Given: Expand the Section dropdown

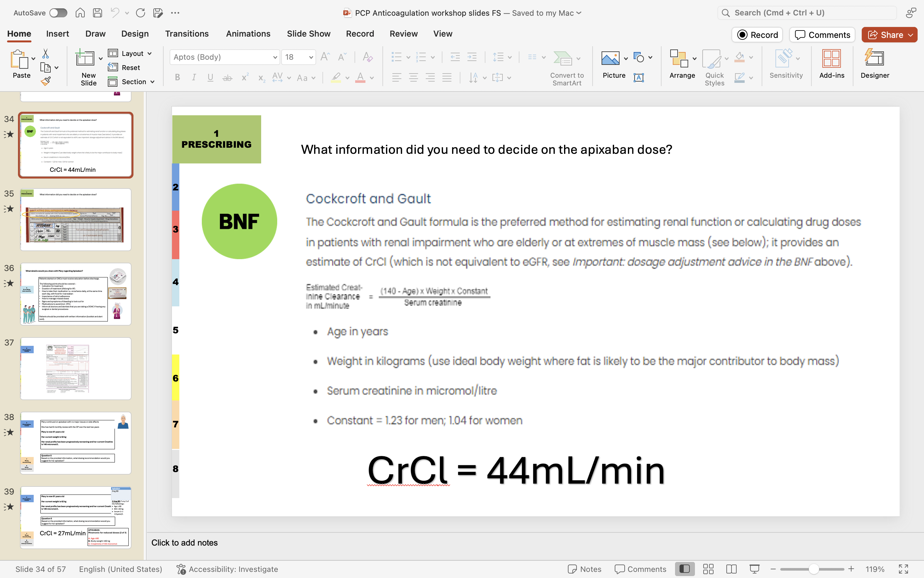Looking at the screenshot, I should coord(152,82).
